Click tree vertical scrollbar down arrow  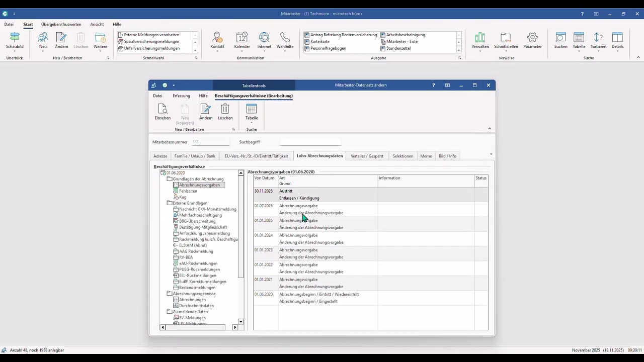coord(241,321)
